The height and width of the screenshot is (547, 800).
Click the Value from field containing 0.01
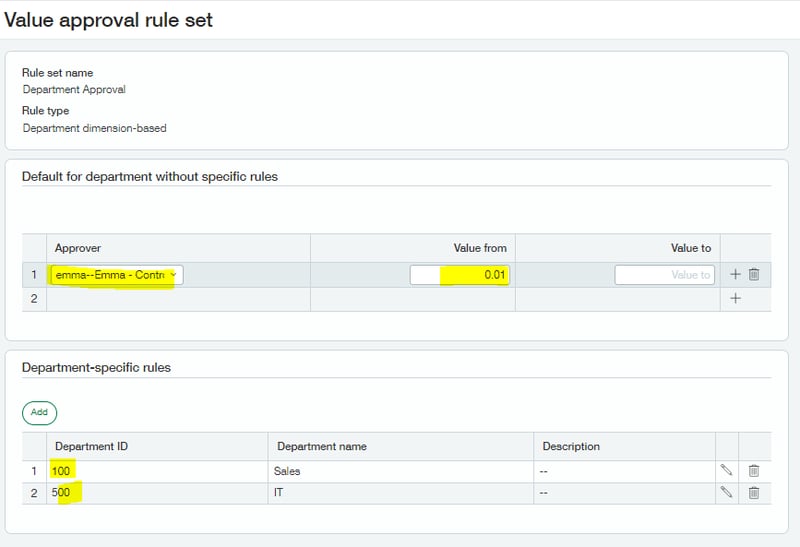(458, 275)
